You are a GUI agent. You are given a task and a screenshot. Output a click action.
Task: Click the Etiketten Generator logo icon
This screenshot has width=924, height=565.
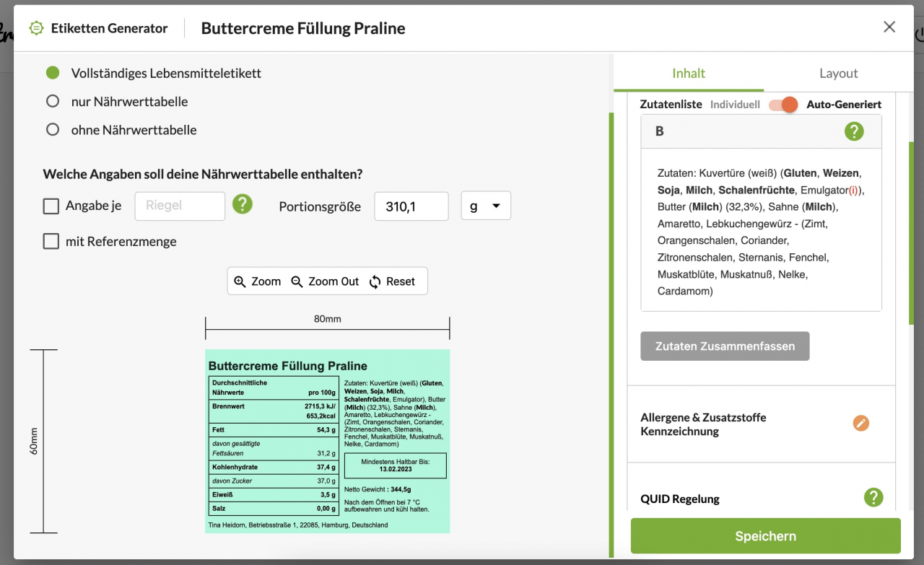35,27
